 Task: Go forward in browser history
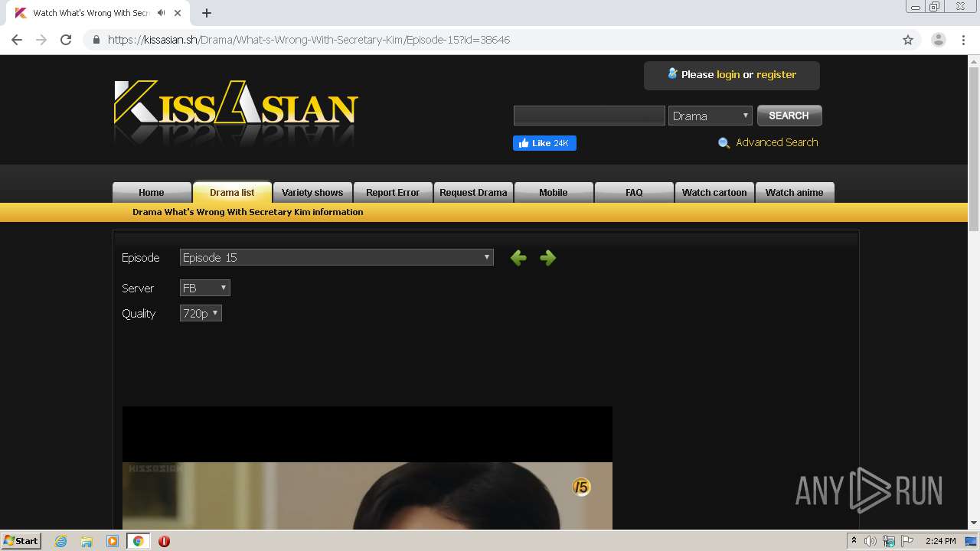click(41, 40)
